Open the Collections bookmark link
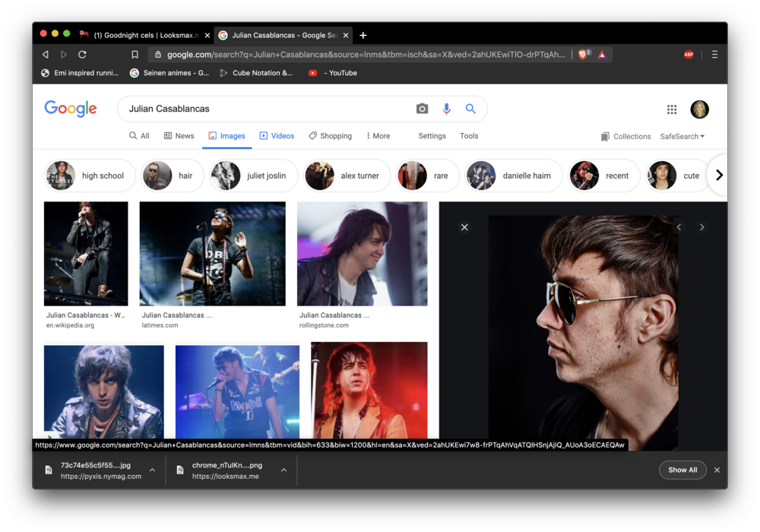The image size is (760, 532). click(625, 137)
